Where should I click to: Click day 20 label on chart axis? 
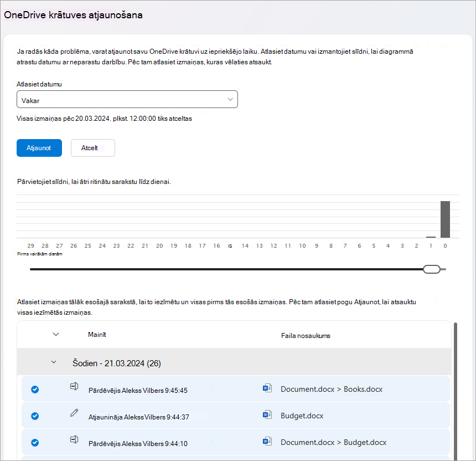coord(159,246)
